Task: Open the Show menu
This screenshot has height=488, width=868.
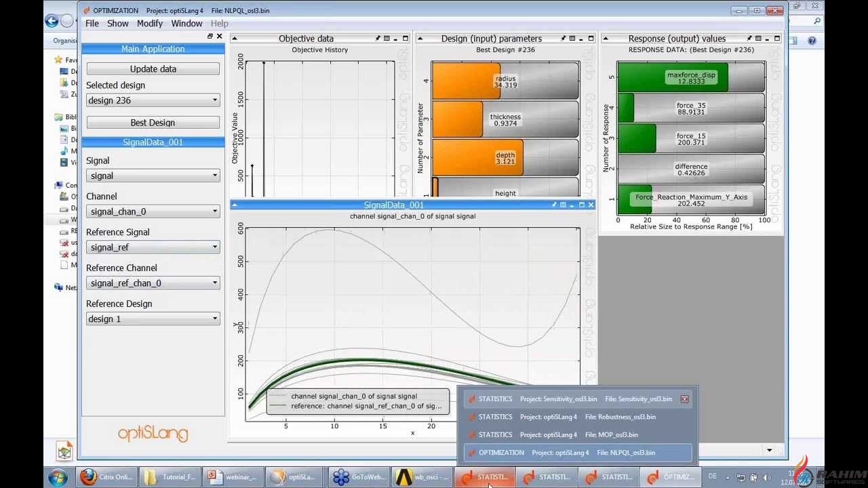Action: (117, 23)
